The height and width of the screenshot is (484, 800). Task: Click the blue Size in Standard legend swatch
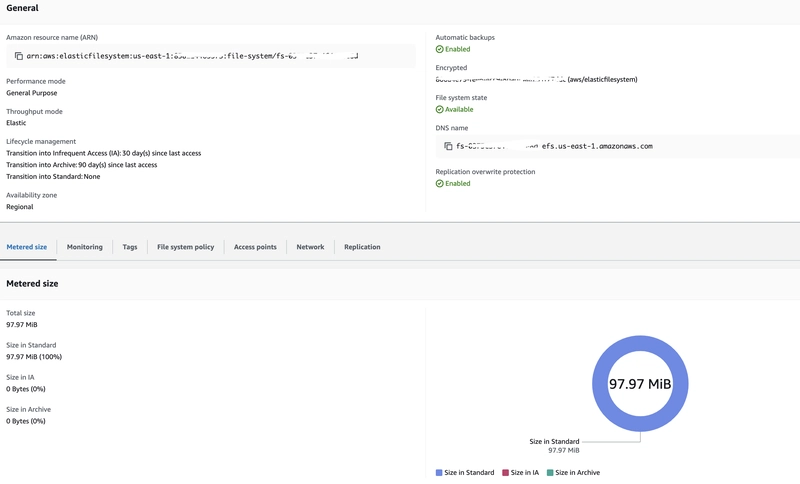(439, 473)
